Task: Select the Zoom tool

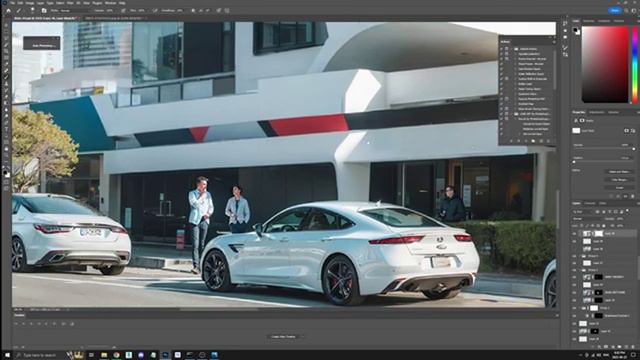Action: 6,155
